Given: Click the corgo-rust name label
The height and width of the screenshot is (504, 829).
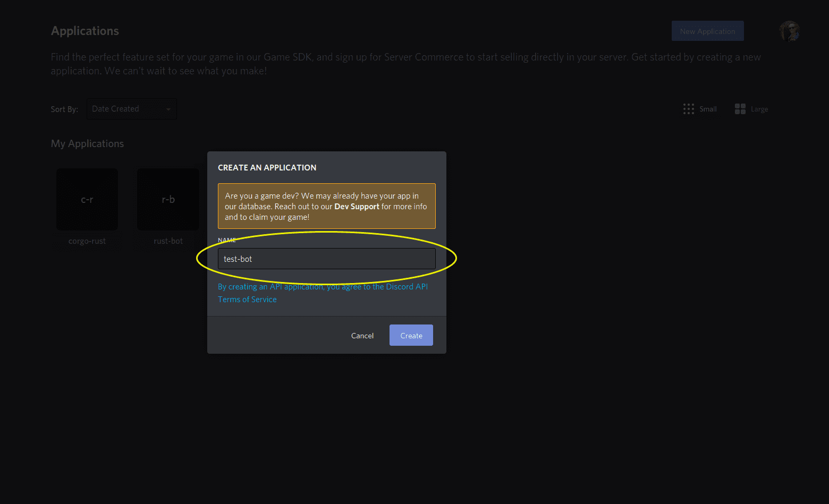Looking at the screenshot, I should click(87, 241).
